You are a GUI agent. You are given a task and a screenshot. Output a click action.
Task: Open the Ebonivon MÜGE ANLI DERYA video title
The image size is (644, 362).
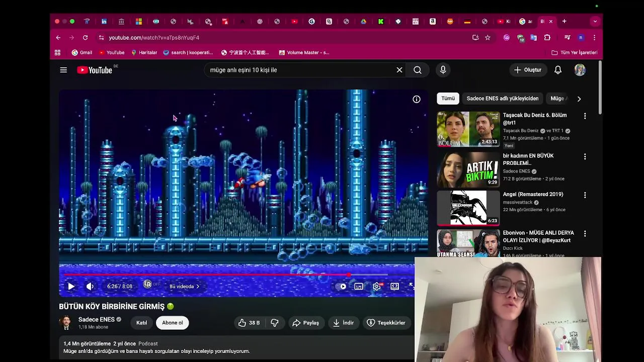538,236
